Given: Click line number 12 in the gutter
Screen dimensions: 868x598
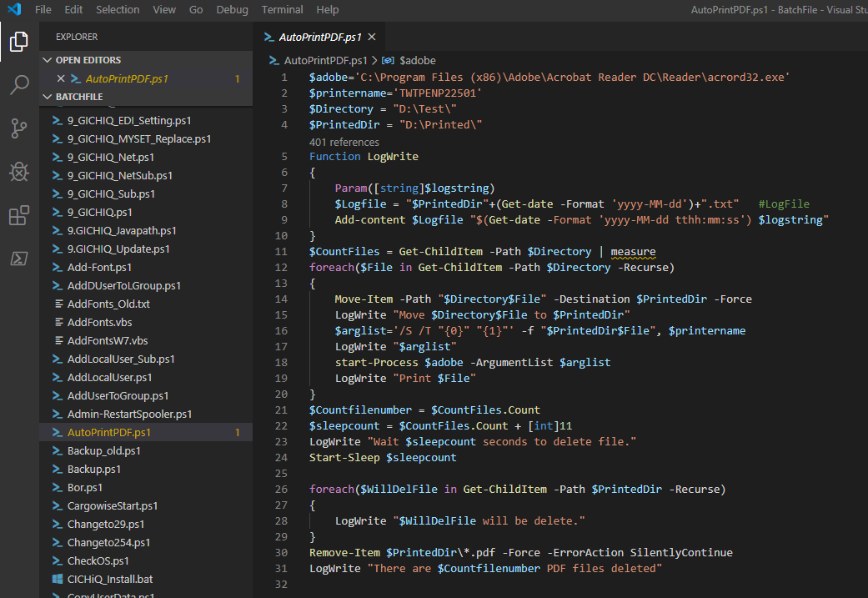Looking at the screenshot, I should [281, 268].
